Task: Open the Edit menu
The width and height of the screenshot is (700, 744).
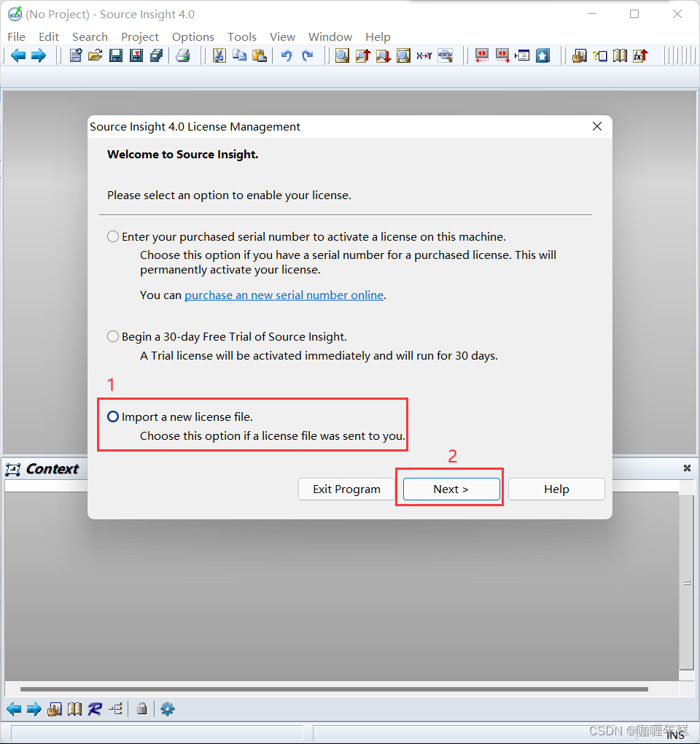Action: coord(49,36)
